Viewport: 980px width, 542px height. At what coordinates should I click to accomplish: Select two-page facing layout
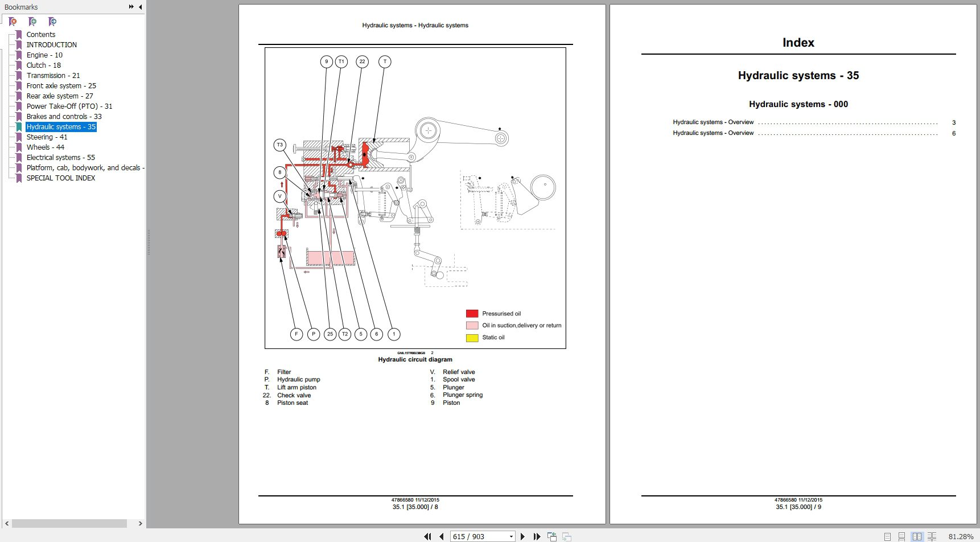(x=917, y=536)
